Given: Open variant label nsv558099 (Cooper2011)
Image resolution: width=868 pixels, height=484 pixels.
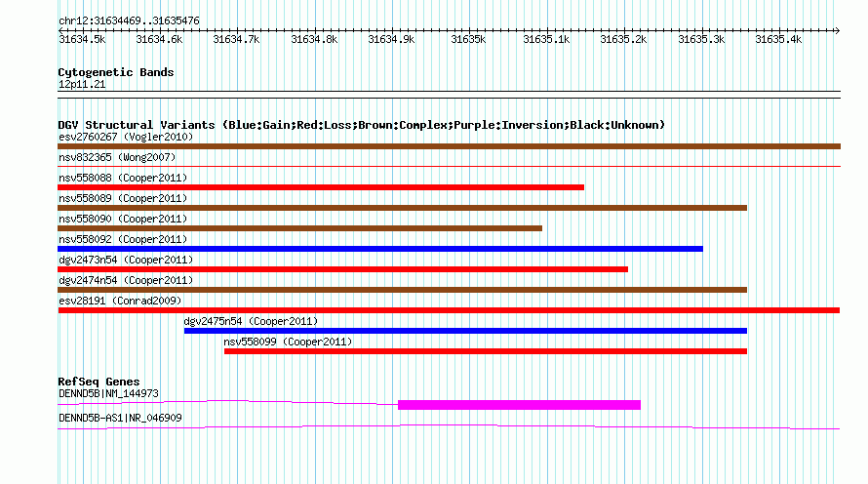Looking at the screenshot, I should (x=288, y=342).
